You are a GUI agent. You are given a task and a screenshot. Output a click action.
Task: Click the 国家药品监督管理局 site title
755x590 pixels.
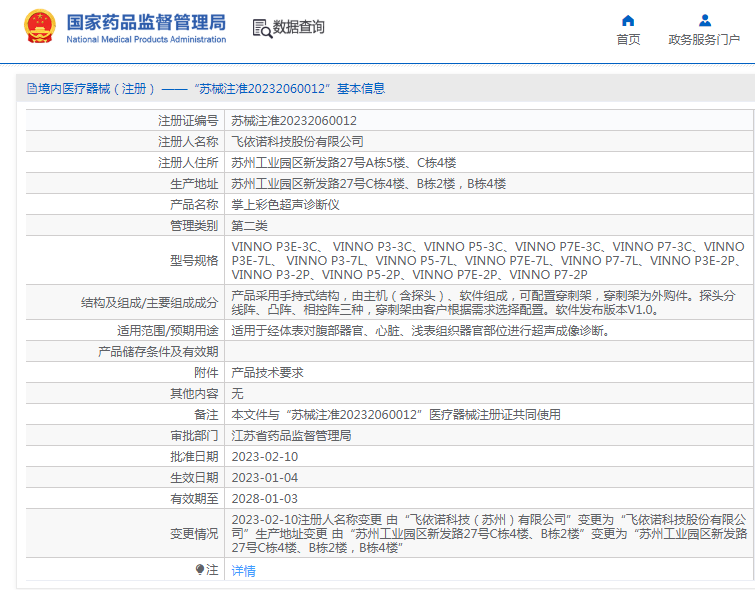click(x=146, y=22)
